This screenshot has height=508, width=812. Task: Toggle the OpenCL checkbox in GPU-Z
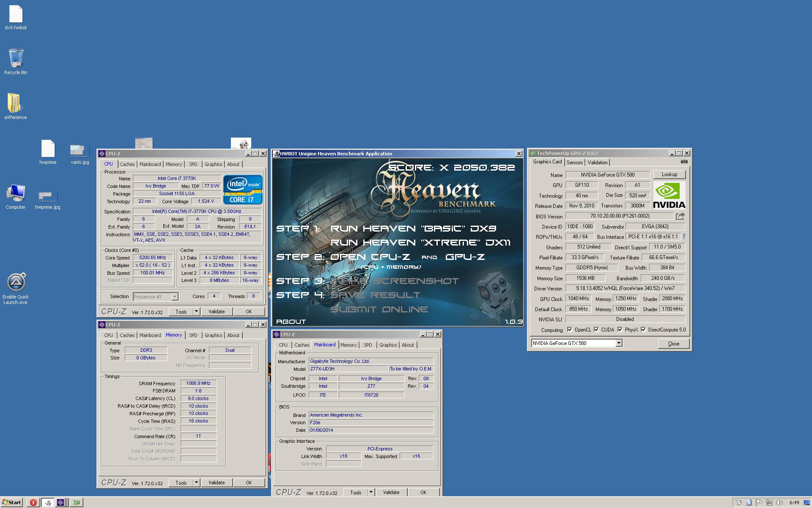coord(570,330)
